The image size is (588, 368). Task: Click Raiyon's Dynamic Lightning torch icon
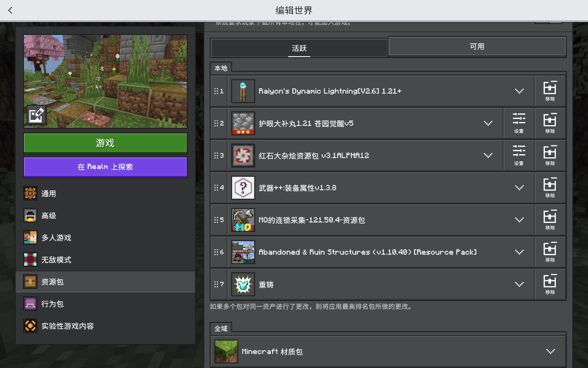pyautogui.click(x=243, y=91)
